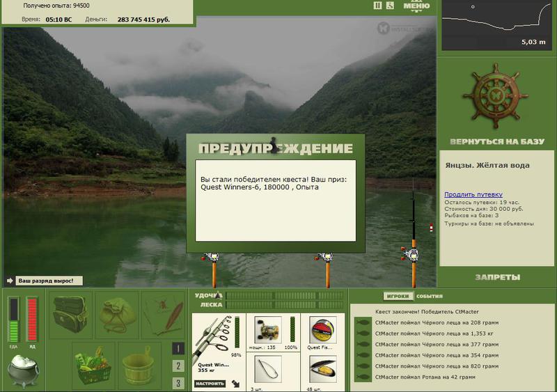Image resolution: width=557 pixels, height=392 pixels.
Task: Select the mussel bait item
Action: pyautogui.click(x=322, y=370)
